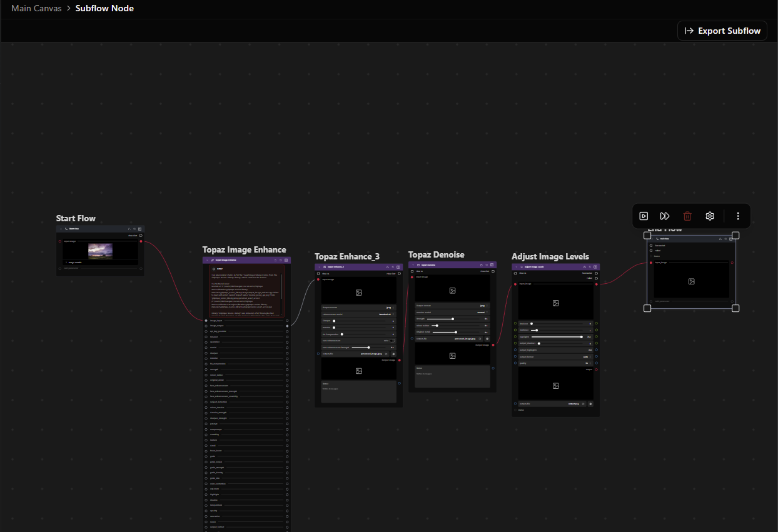Image resolution: width=778 pixels, height=532 pixels.
Task: Click lock icon on Adjust Image Levels header
Action: pyautogui.click(x=585, y=267)
